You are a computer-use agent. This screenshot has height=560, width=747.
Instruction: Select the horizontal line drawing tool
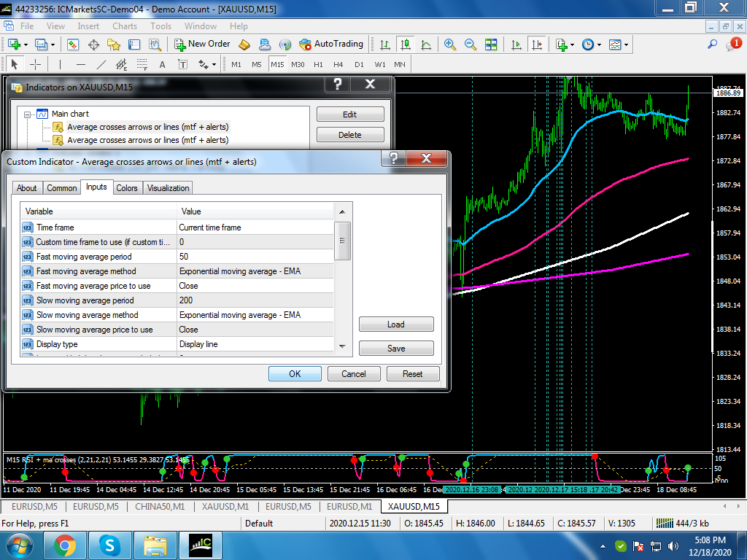click(80, 64)
